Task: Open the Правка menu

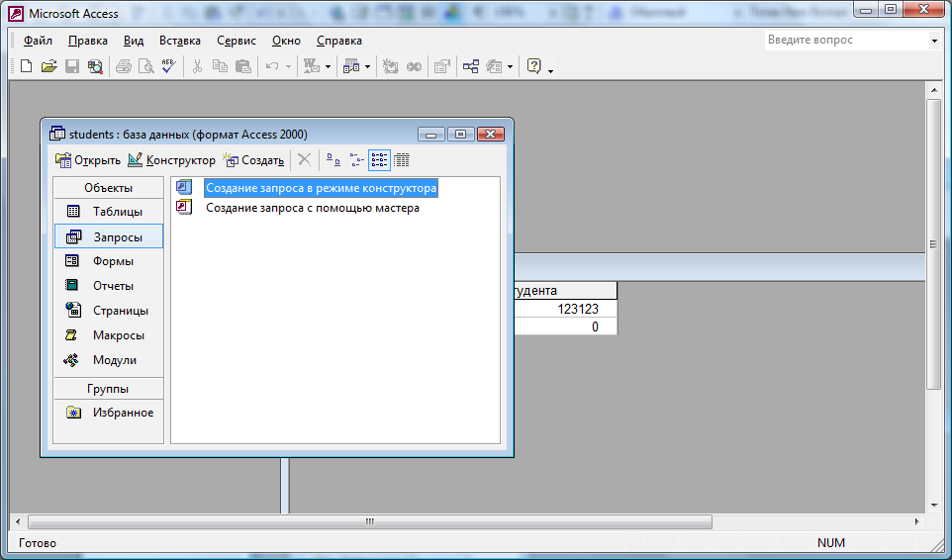Action: click(88, 41)
